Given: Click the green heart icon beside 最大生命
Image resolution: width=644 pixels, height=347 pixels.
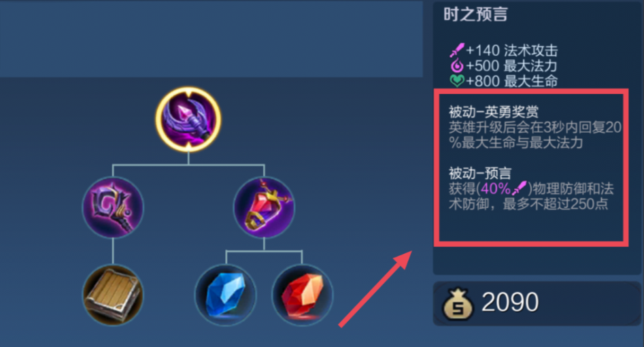Looking at the screenshot, I should 457,80.
